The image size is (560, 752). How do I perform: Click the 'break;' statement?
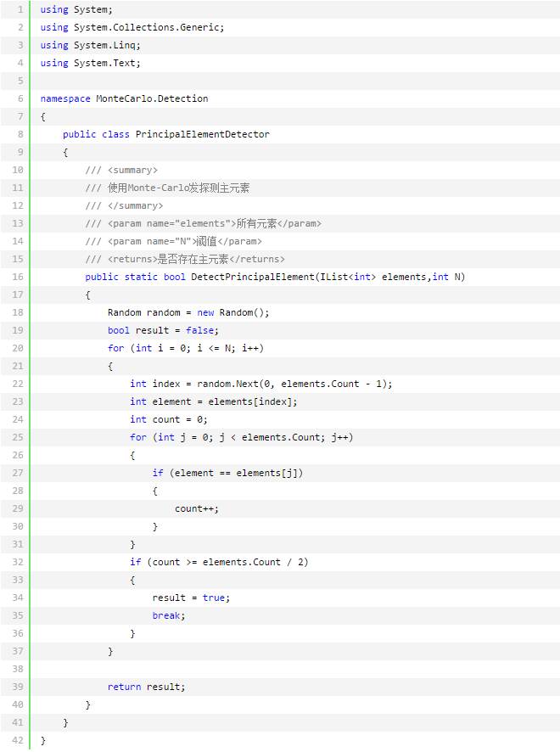169,615
